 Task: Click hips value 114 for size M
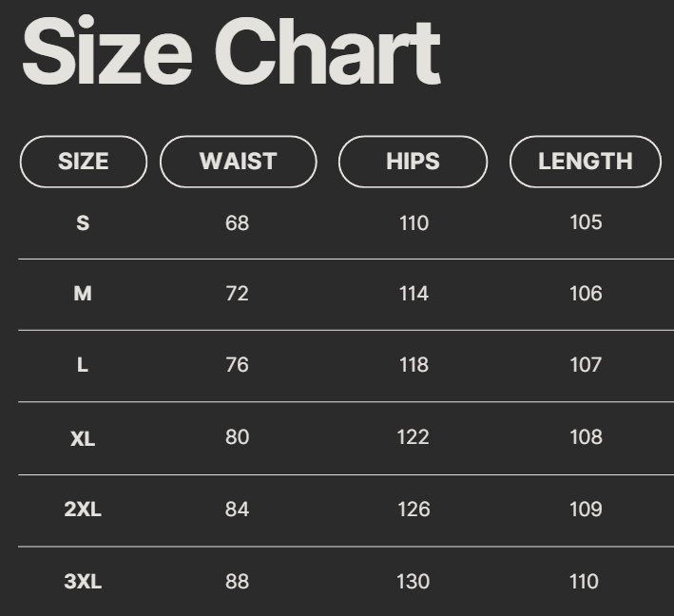click(x=414, y=294)
